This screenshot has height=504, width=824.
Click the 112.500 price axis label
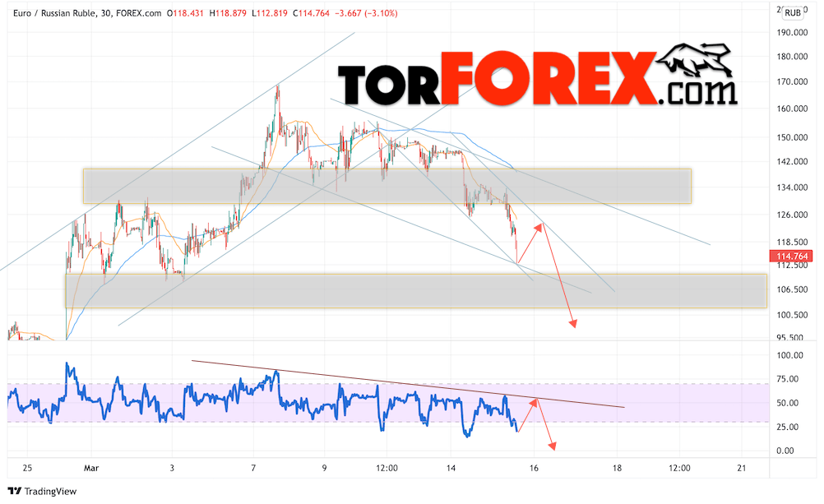point(792,266)
